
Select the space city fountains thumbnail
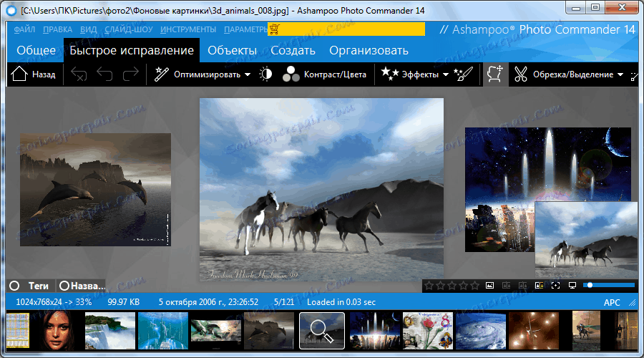(x=375, y=331)
